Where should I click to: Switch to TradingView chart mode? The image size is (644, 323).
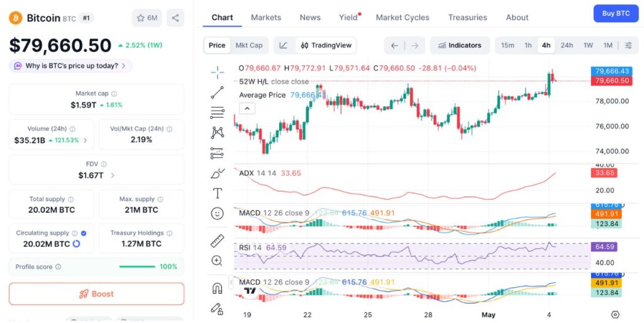pos(326,45)
